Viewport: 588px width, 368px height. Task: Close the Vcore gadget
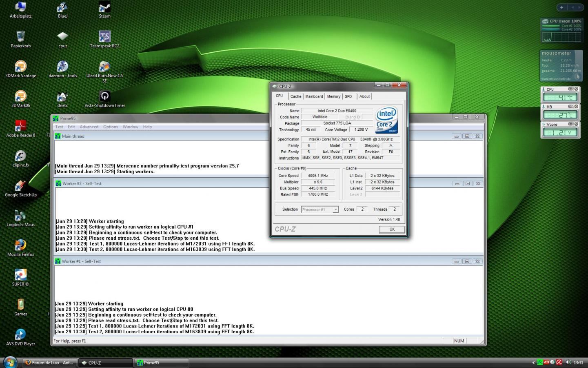(577, 124)
